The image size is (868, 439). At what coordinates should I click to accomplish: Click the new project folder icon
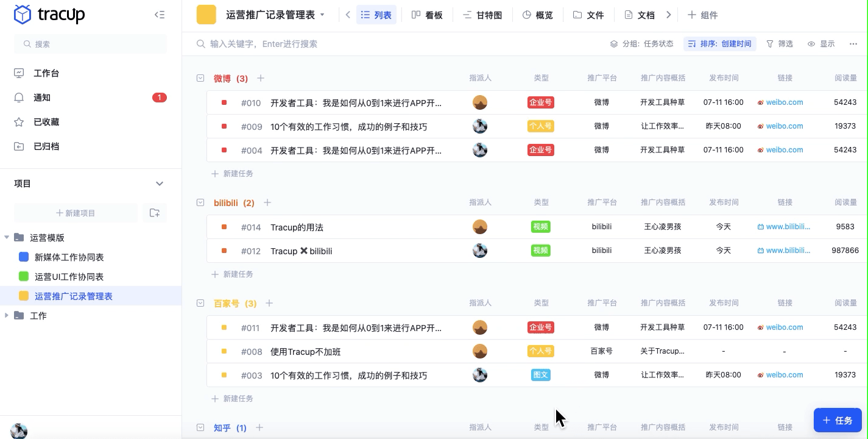coord(155,213)
